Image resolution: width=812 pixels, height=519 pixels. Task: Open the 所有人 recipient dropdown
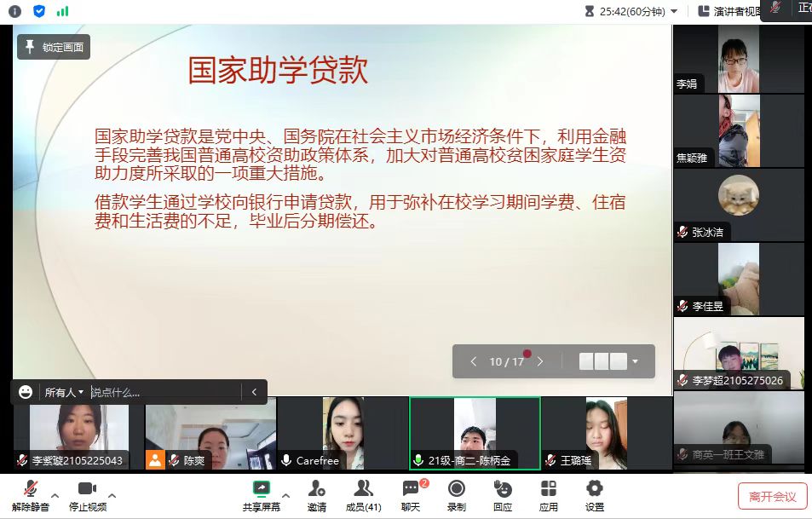pyautogui.click(x=65, y=392)
